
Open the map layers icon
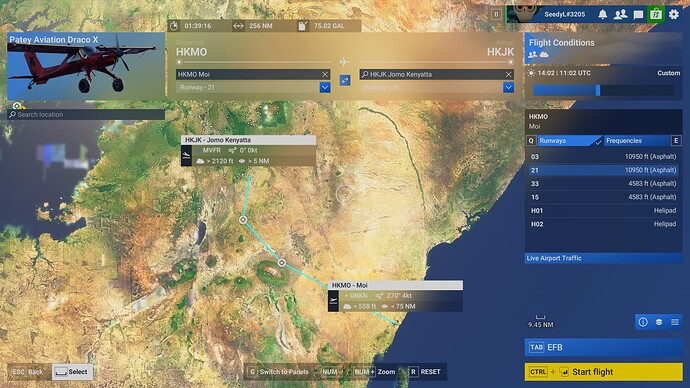pyautogui.click(x=659, y=322)
